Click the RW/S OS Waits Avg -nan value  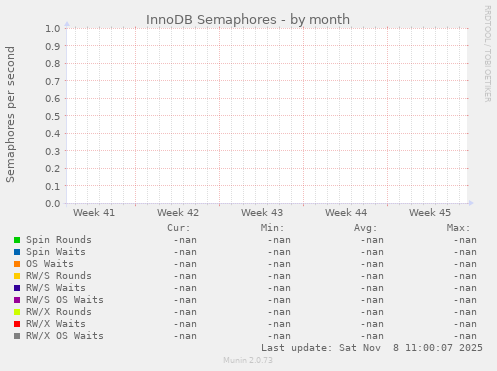pos(372,300)
